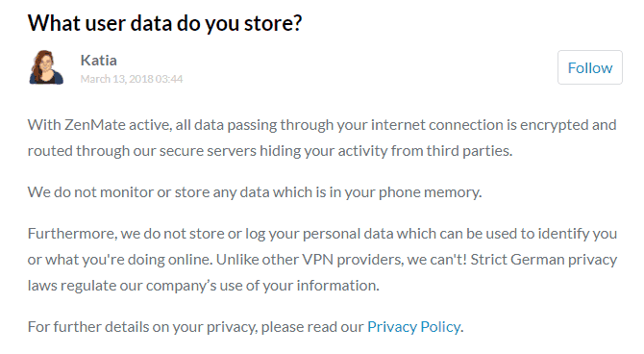Click the word "encrypted" in first paragraph
644x354 pixels.
(x=554, y=125)
